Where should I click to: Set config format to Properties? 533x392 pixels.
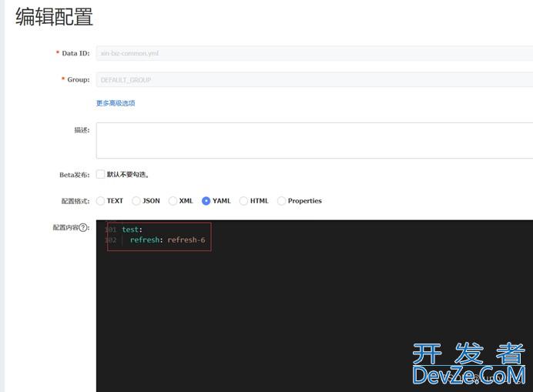click(x=281, y=201)
